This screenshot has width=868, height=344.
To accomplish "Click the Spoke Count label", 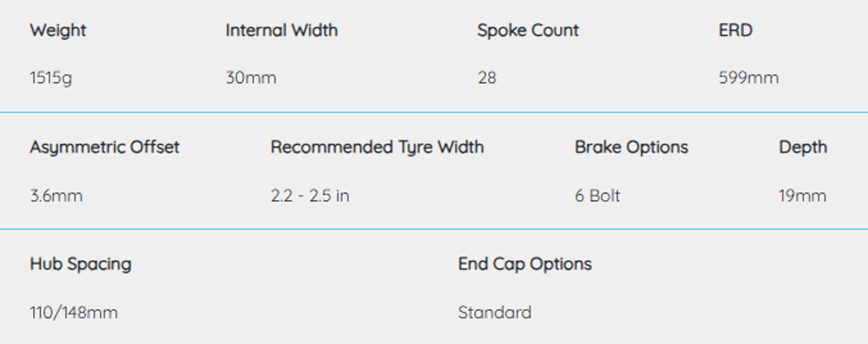I will click(528, 30).
